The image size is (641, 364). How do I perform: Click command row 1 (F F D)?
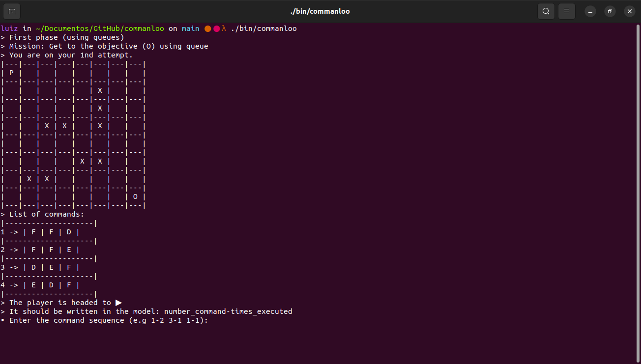point(40,232)
